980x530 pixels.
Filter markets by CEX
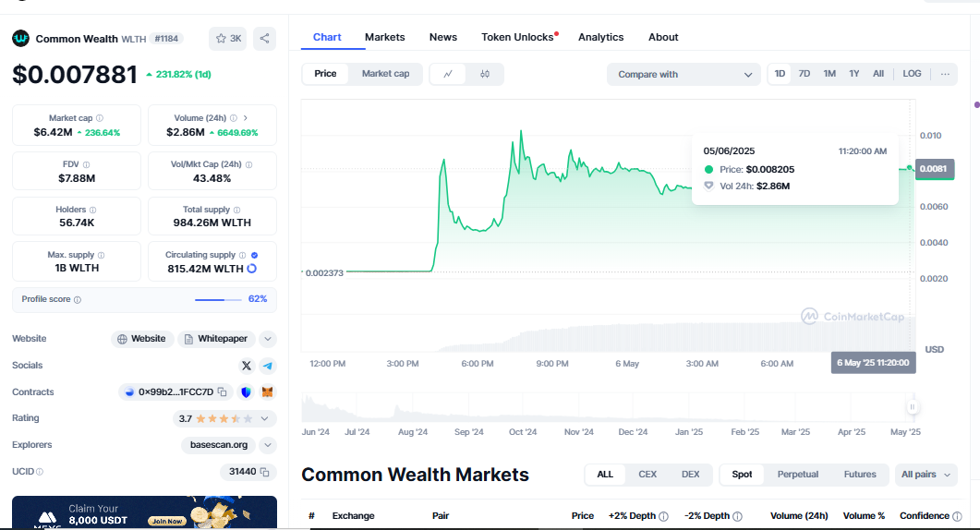(x=647, y=475)
